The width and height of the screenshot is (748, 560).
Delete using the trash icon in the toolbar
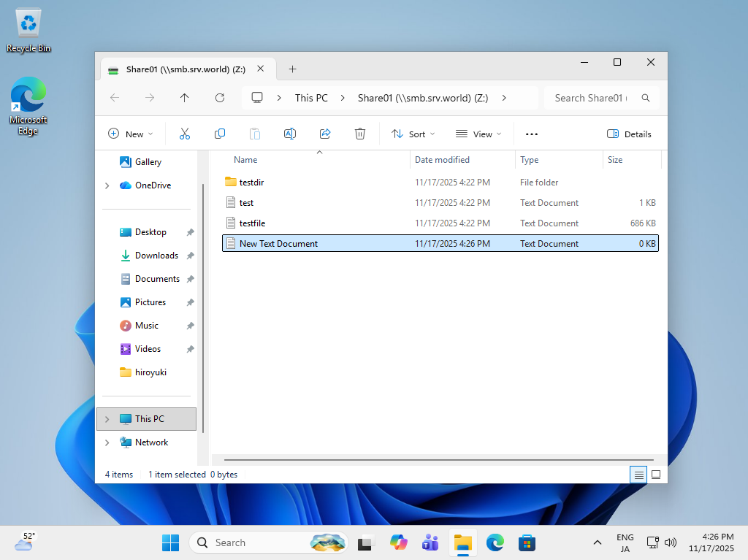359,134
